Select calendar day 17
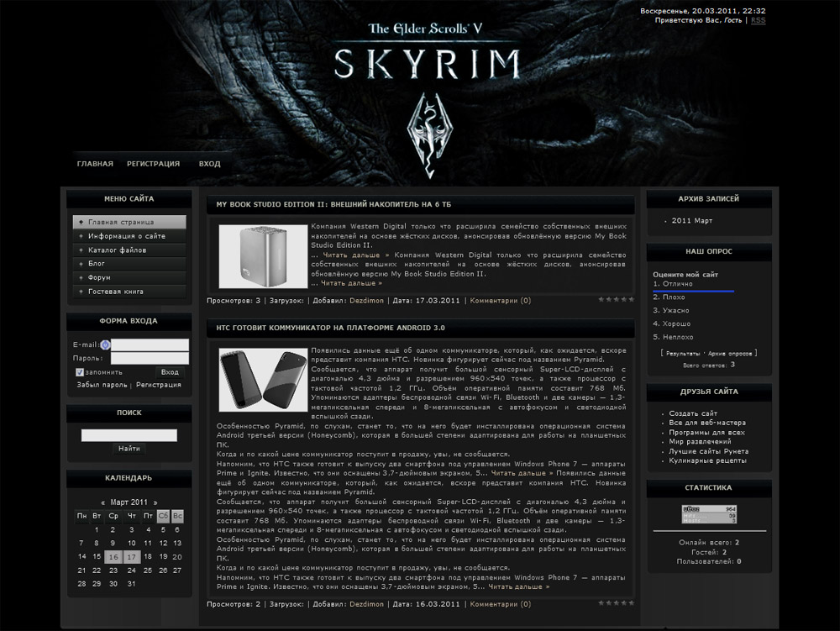The width and height of the screenshot is (840, 631). tap(132, 557)
